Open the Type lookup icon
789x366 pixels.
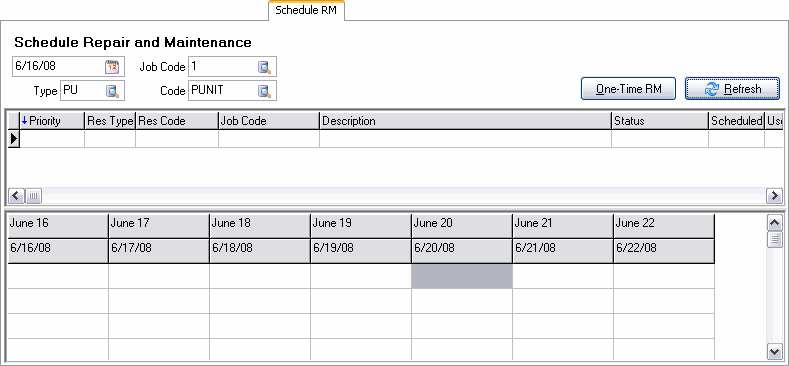[112, 91]
